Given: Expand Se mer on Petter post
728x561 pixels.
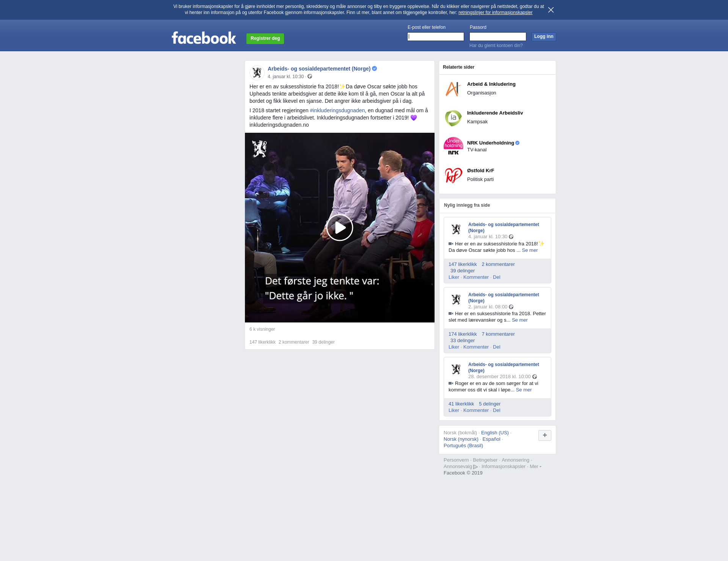Looking at the screenshot, I should click(519, 320).
